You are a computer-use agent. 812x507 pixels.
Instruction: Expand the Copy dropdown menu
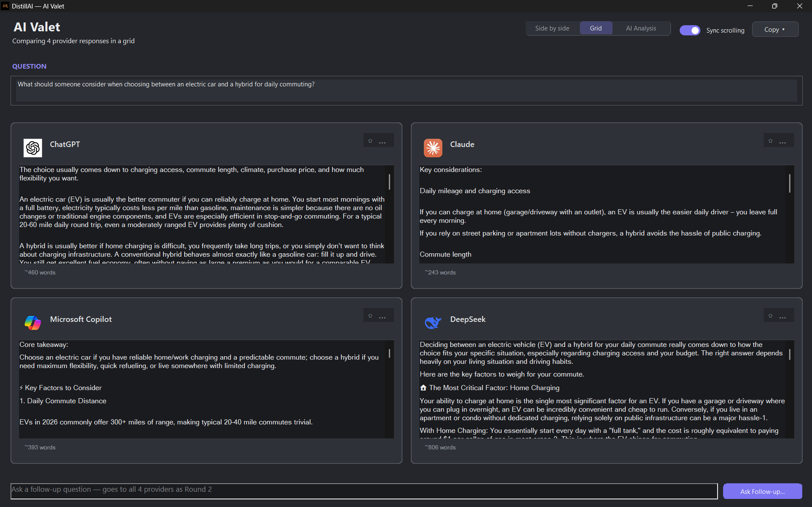(x=775, y=29)
